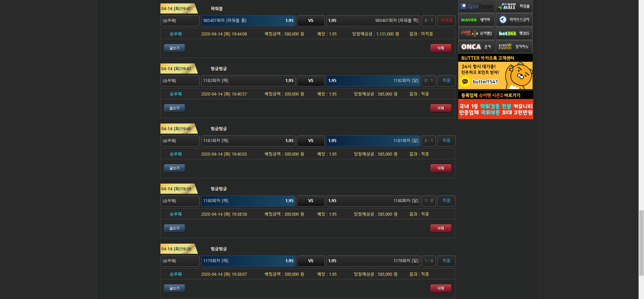
Task: Delete the 985407 Powerball bet entry
Action: pyautogui.click(x=441, y=48)
